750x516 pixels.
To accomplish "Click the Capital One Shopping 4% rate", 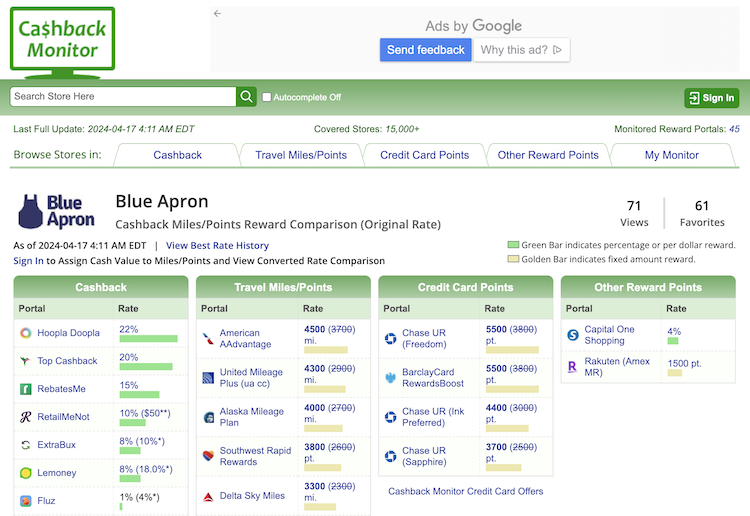I will pyautogui.click(x=674, y=331).
